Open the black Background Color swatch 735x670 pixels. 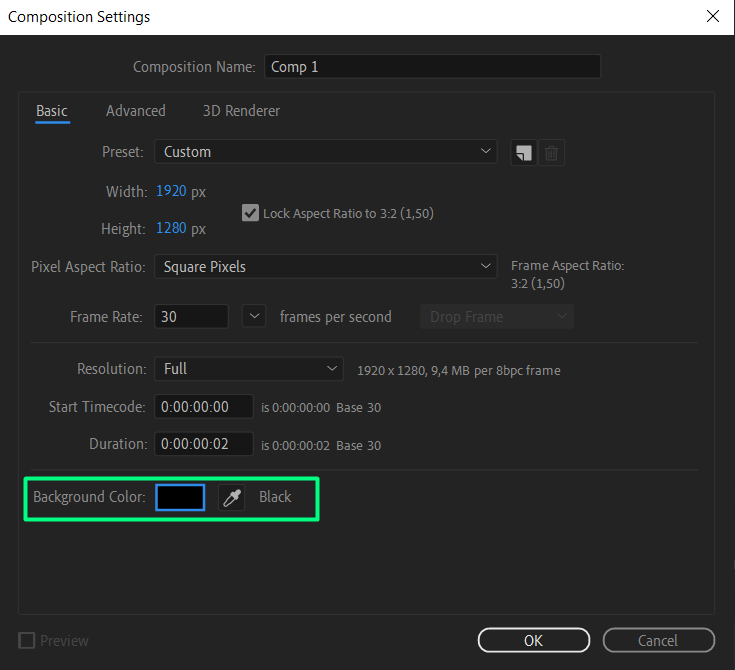[180, 497]
